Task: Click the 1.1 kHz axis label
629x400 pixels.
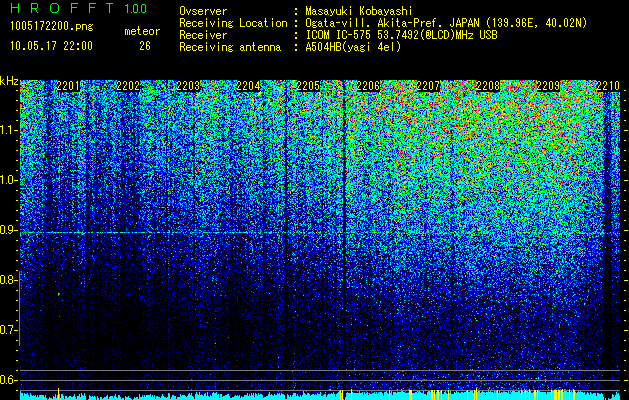Action: 8,130
